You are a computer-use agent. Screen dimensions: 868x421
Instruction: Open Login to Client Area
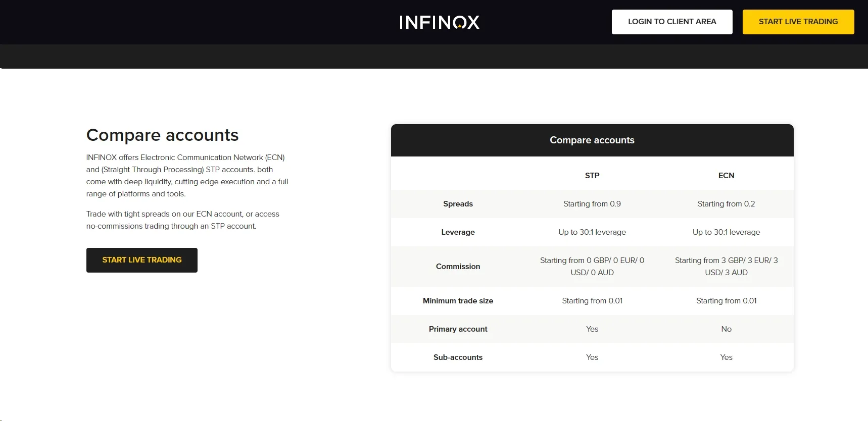coord(672,22)
